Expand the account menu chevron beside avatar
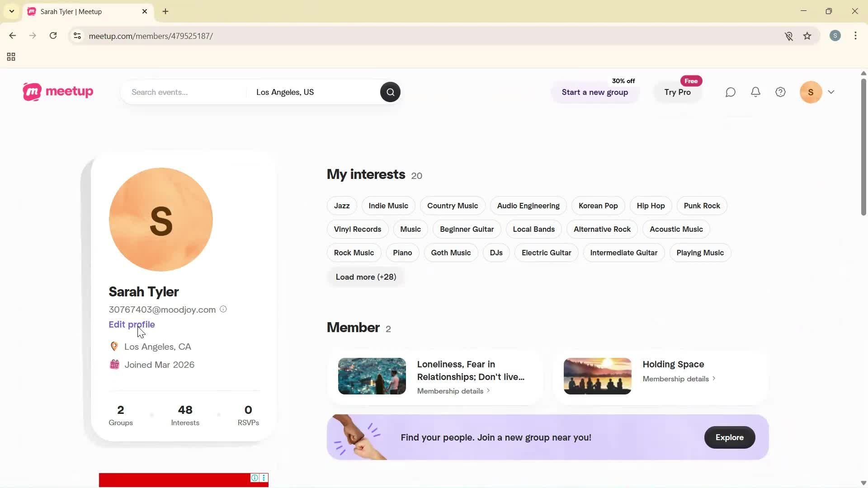868x488 pixels. (x=832, y=92)
